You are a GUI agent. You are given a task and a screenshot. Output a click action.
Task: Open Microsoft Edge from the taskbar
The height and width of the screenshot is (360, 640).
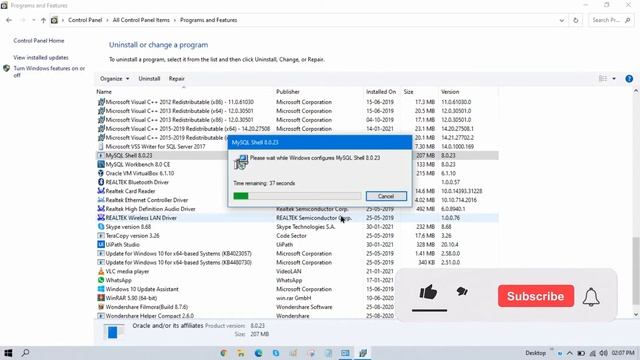coord(258,353)
